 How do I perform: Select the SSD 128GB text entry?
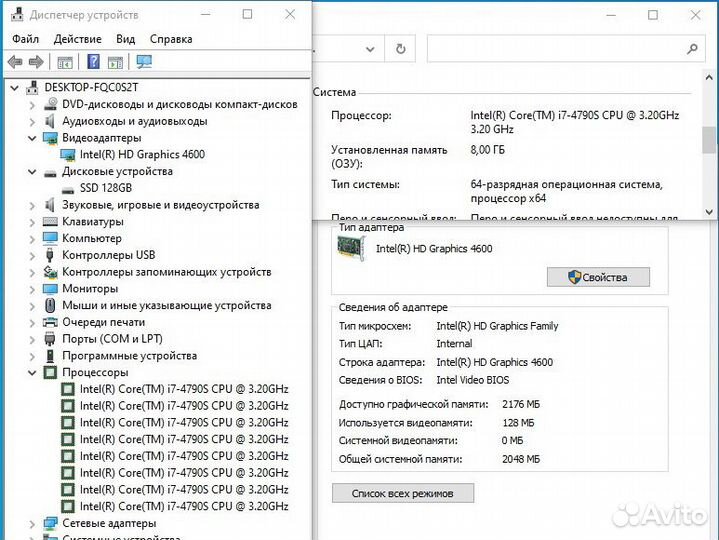(106, 188)
